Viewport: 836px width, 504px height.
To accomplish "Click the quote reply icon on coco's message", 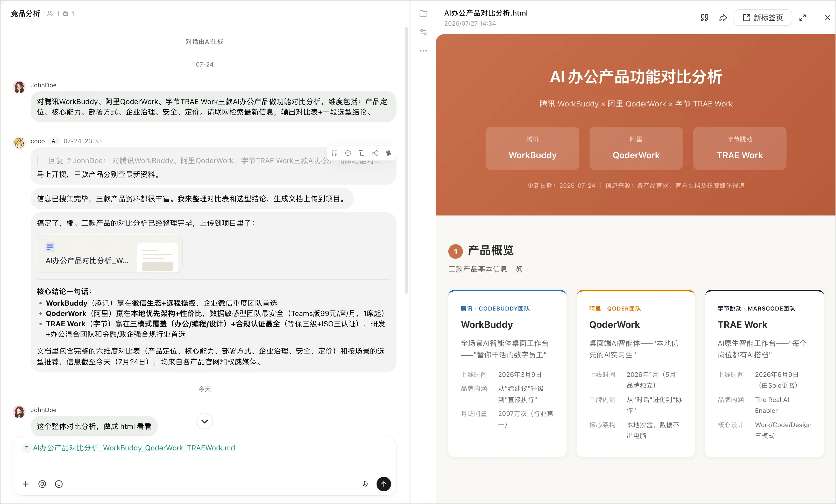I will tap(335, 153).
